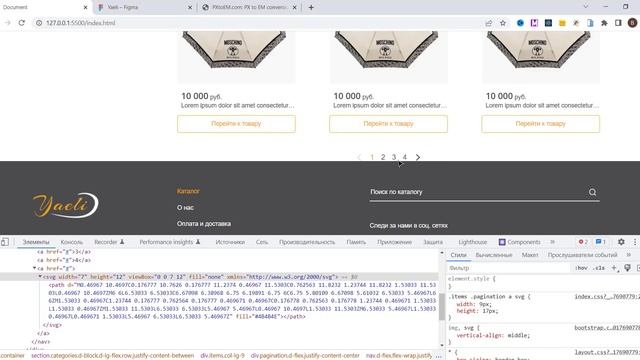Image resolution: width=640 pixels, height=360 pixels.
Task: Close the Yaeli – Figma tab
Action: (x=190, y=7)
